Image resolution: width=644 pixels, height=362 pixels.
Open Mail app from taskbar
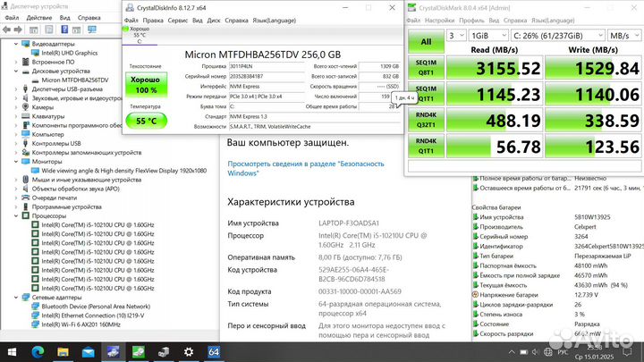[88, 352]
